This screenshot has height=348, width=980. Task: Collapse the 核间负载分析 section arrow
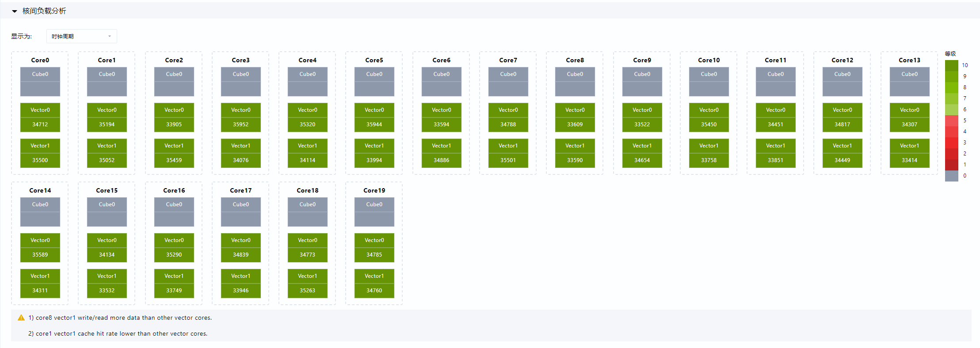14,11
